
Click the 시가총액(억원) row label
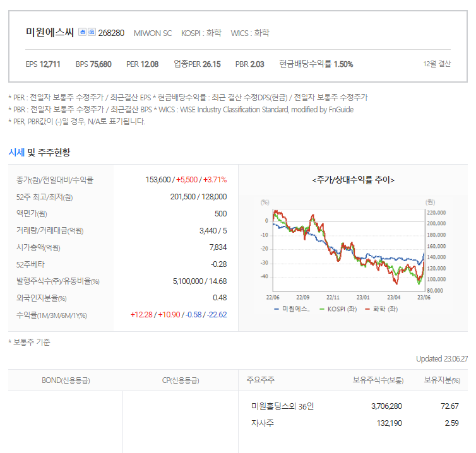[x=39, y=248]
